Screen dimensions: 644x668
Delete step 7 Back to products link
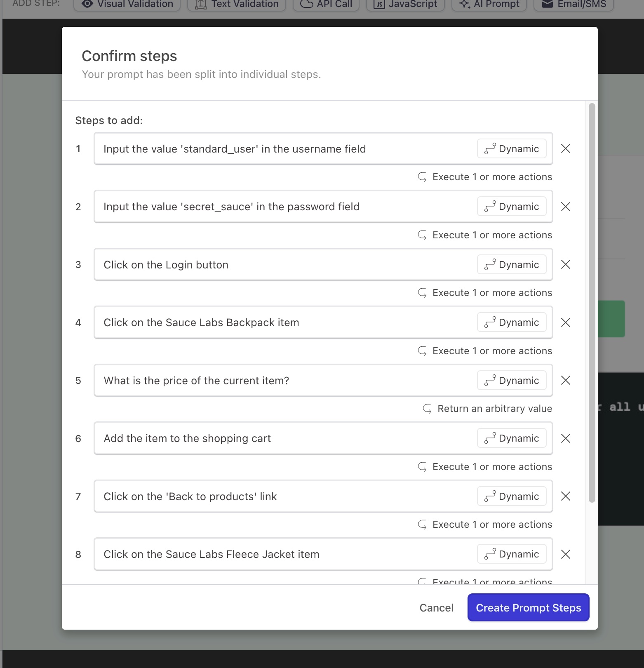pyautogui.click(x=566, y=496)
